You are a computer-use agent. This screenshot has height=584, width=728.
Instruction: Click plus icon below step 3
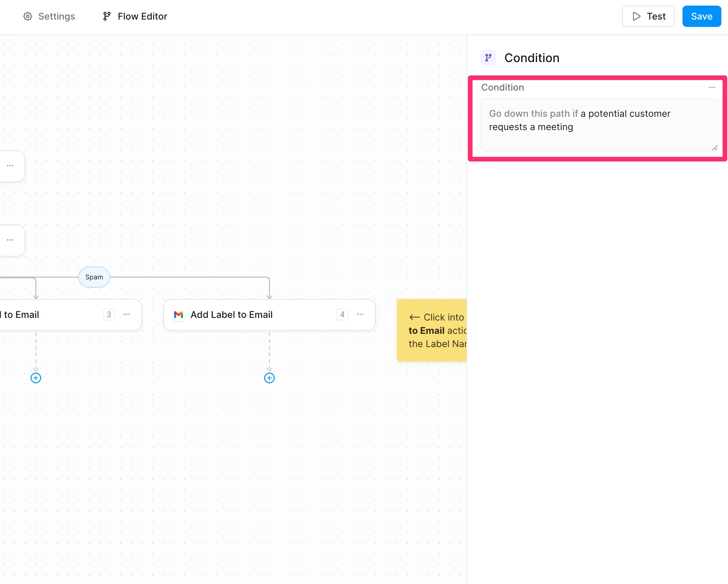(36, 378)
